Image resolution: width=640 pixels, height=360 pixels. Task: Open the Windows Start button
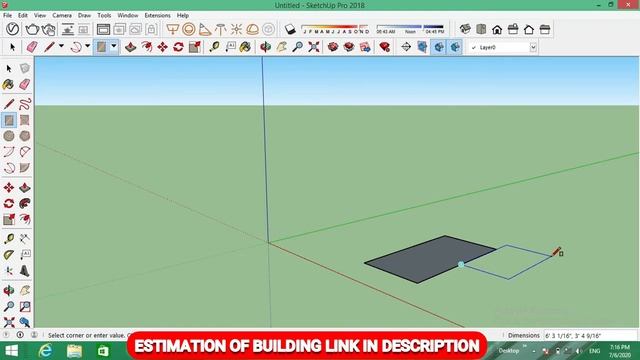click(11, 351)
